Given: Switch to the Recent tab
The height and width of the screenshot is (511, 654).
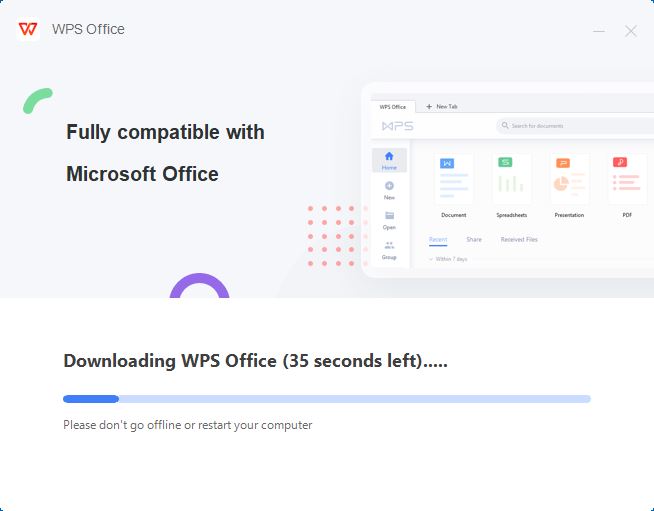Looking at the screenshot, I should click(438, 239).
